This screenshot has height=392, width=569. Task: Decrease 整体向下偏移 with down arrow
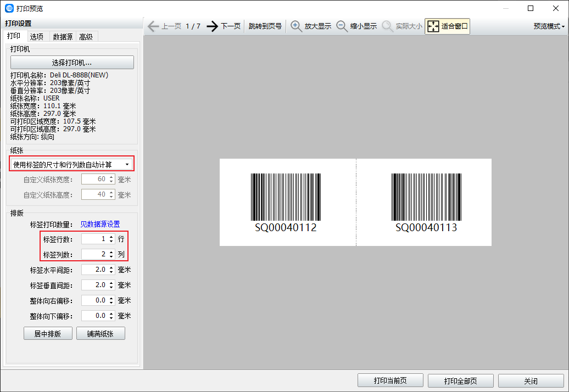pyautogui.click(x=111, y=318)
